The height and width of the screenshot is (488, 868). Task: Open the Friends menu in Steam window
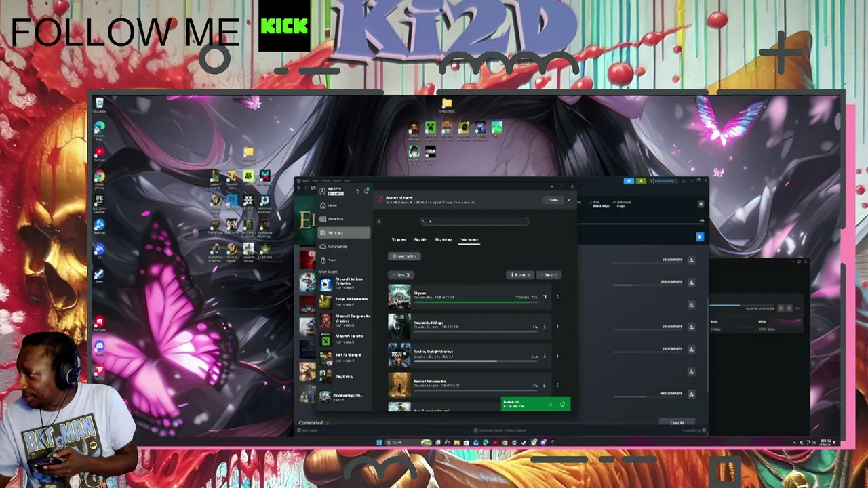325,181
